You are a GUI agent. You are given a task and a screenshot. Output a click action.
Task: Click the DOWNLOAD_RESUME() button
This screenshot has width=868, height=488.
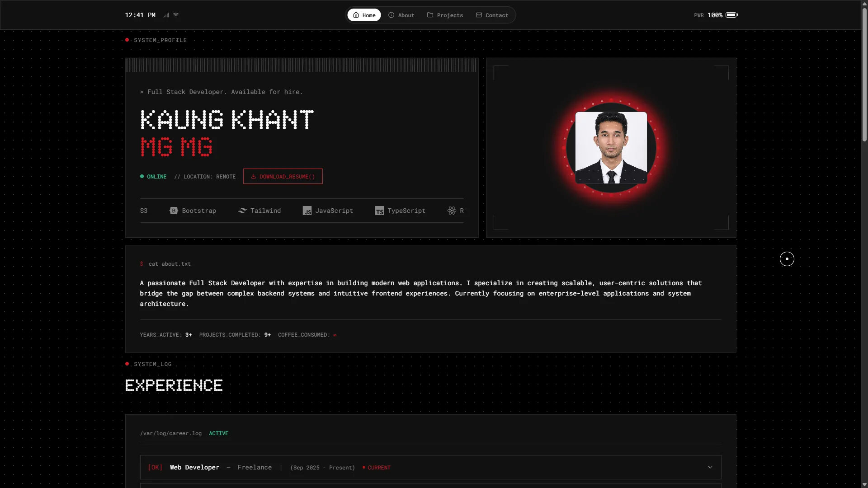point(283,176)
